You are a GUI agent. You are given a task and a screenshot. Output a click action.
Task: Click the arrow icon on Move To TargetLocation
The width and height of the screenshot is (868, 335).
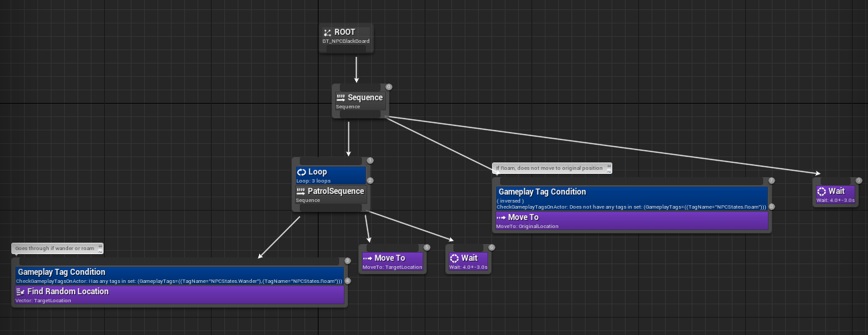367,258
